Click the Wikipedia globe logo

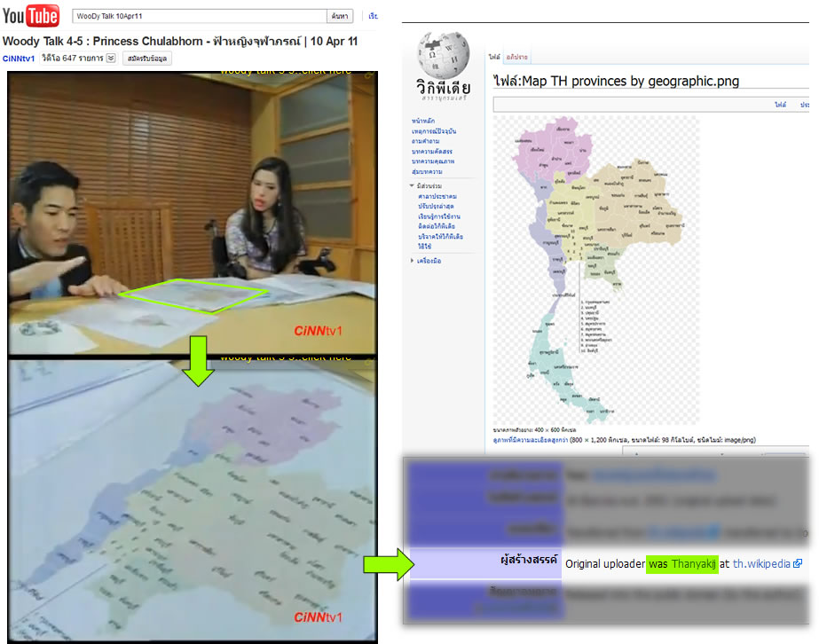[x=443, y=55]
